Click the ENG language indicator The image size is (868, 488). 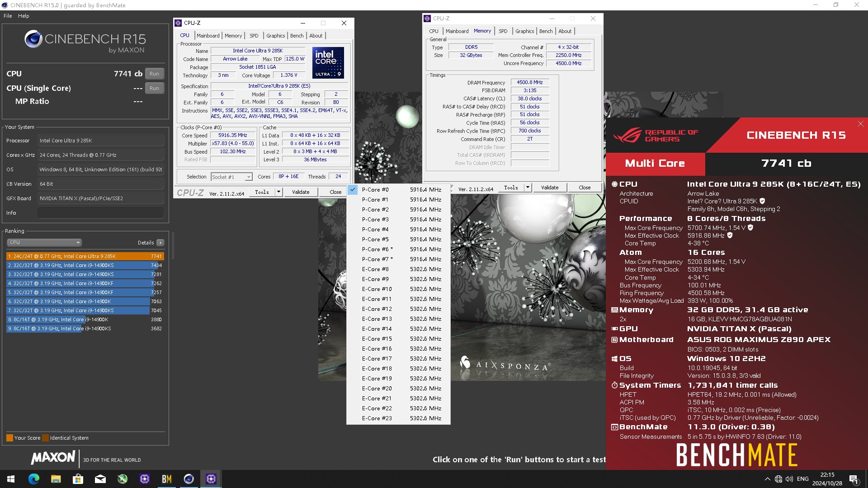(803, 479)
